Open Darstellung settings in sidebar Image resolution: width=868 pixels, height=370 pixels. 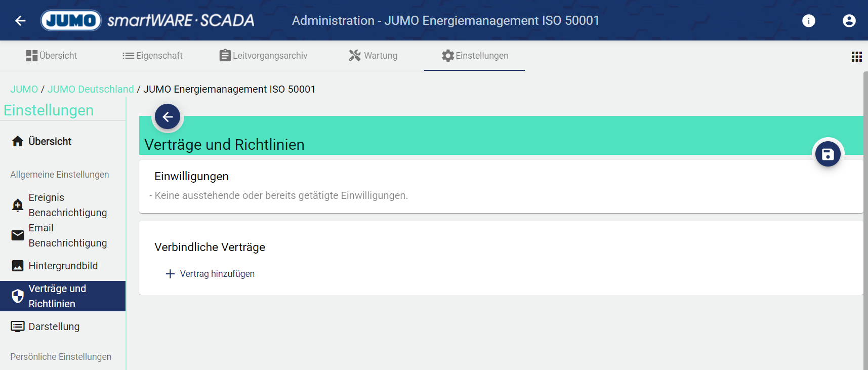(x=54, y=326)
